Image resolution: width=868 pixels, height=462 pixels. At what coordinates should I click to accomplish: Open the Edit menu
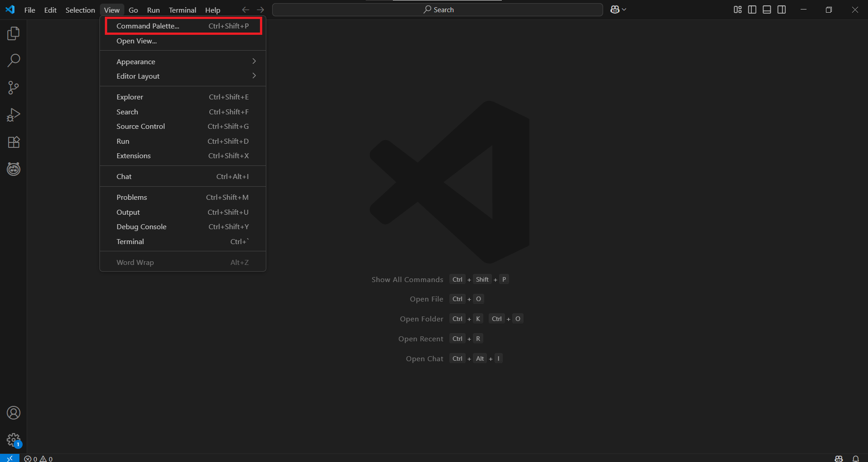point(50,9)
